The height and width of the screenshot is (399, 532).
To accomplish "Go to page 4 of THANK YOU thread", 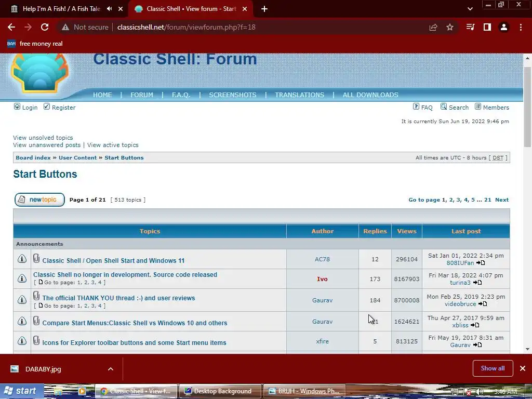I will 100,305.
